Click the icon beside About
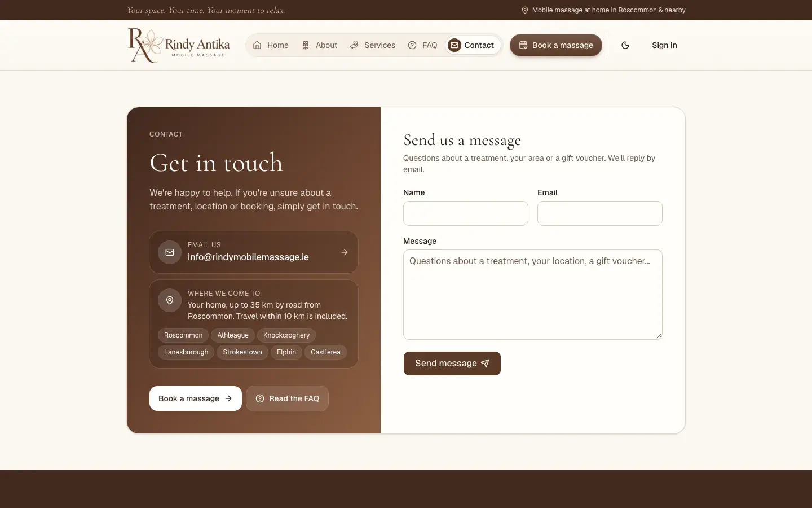 pos(306,45)
